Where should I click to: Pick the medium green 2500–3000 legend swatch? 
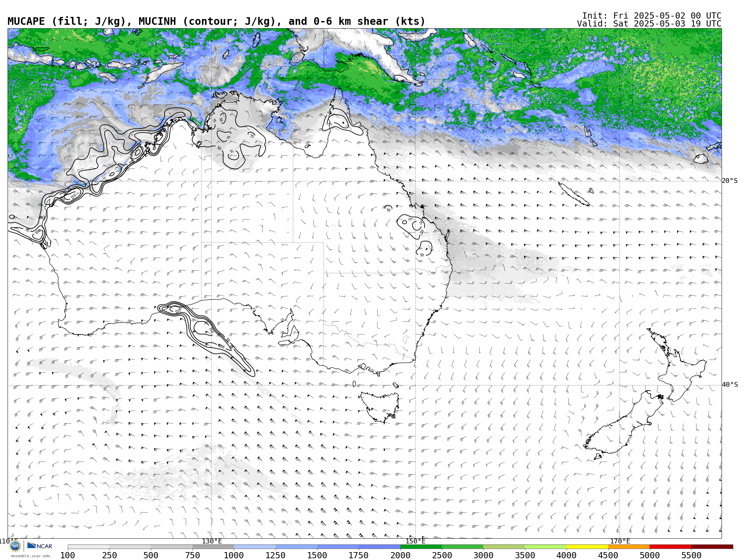[463, 547]
